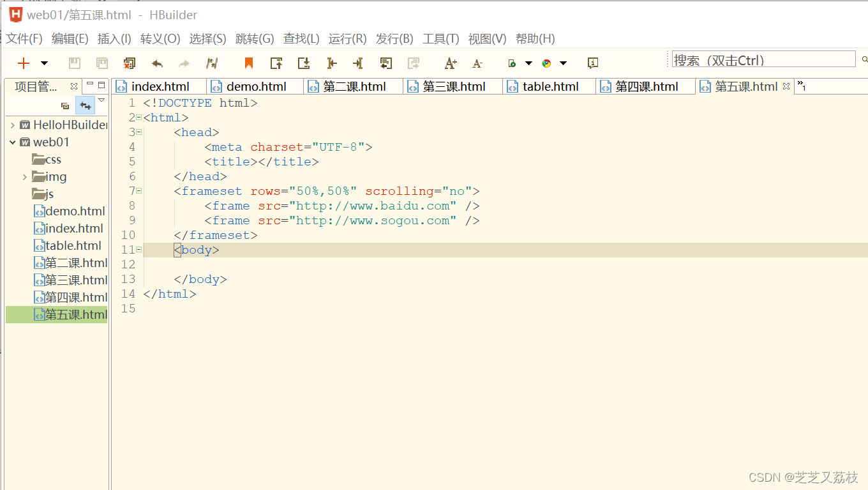The width and height of the screenshot is (868, 490).
Task: Close the 项目管理器 panel tab
Action: click(74, 86)
